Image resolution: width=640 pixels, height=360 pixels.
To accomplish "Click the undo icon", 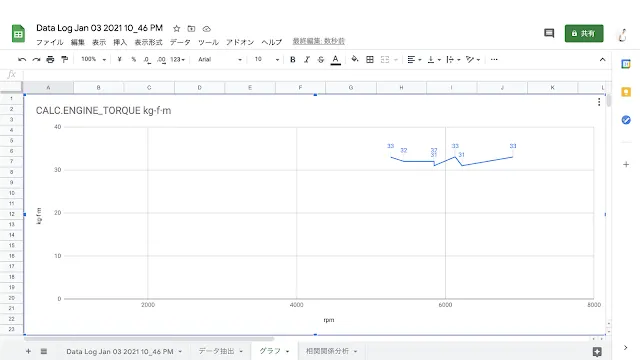I will click(22, 60).
